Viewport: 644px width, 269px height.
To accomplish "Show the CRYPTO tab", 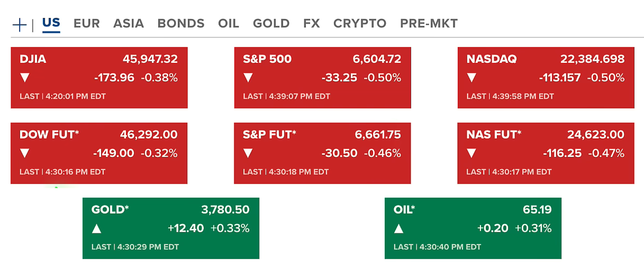I will (359, 24).
